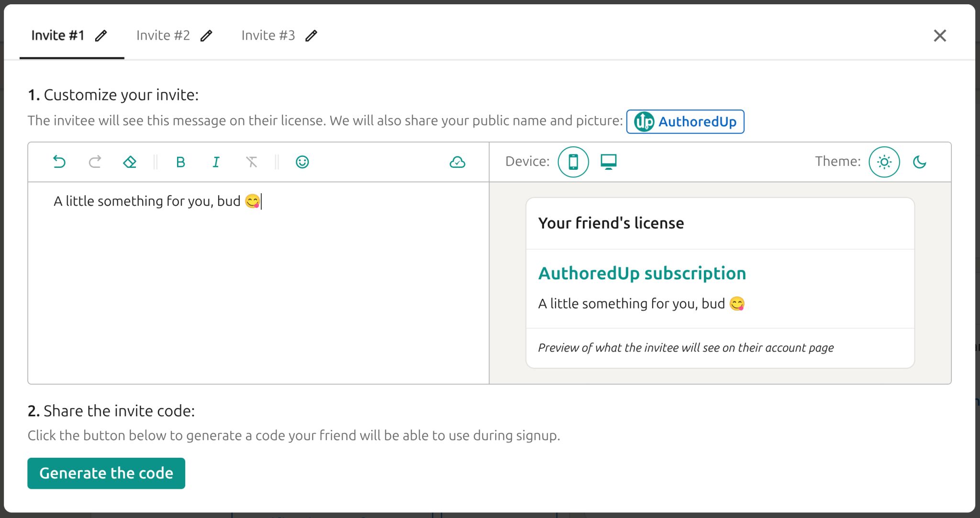The width and height of the screenshot is (980, 518).
Task: Click the redo arrow icon in editor toolbar
Action: (x=95, y=162)
